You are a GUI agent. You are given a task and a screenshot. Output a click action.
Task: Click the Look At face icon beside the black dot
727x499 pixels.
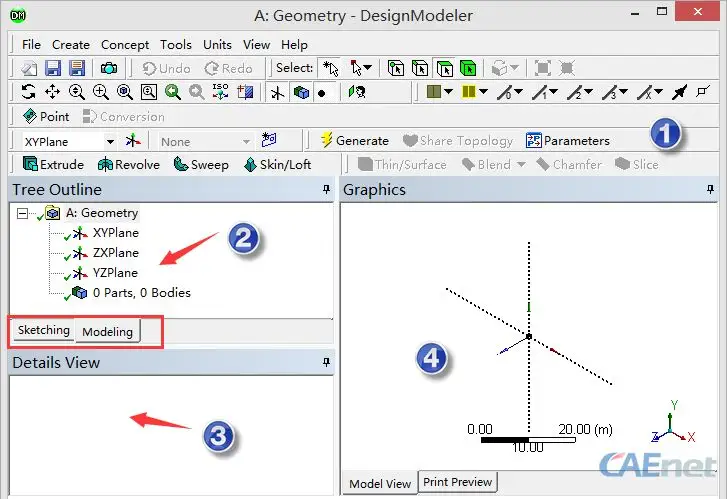[x=357, y=92]
